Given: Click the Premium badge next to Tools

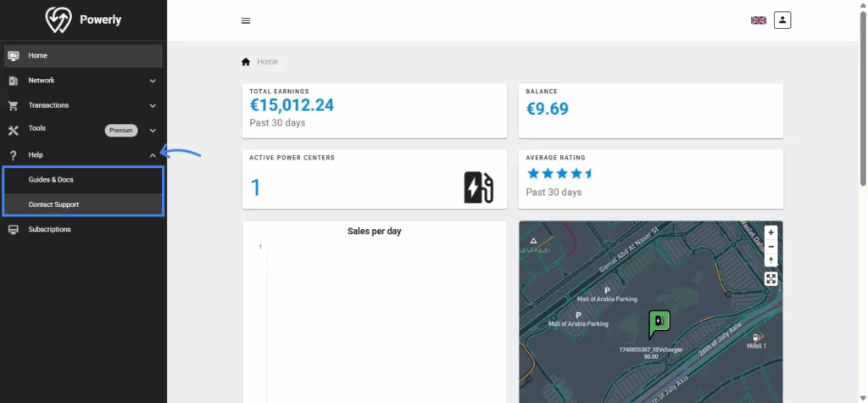Looking at the screenshot, I should click(121, 131).
